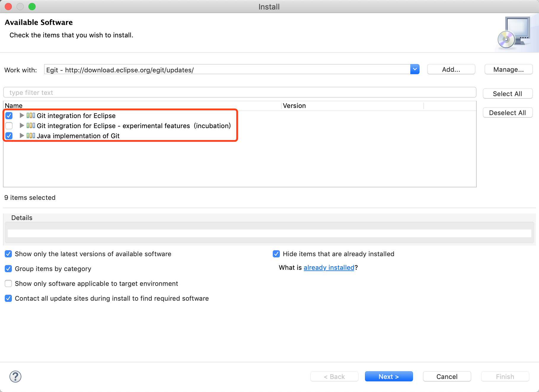
Task: Uncheck the Java implementation of Git checkbox
Action: 9,136
